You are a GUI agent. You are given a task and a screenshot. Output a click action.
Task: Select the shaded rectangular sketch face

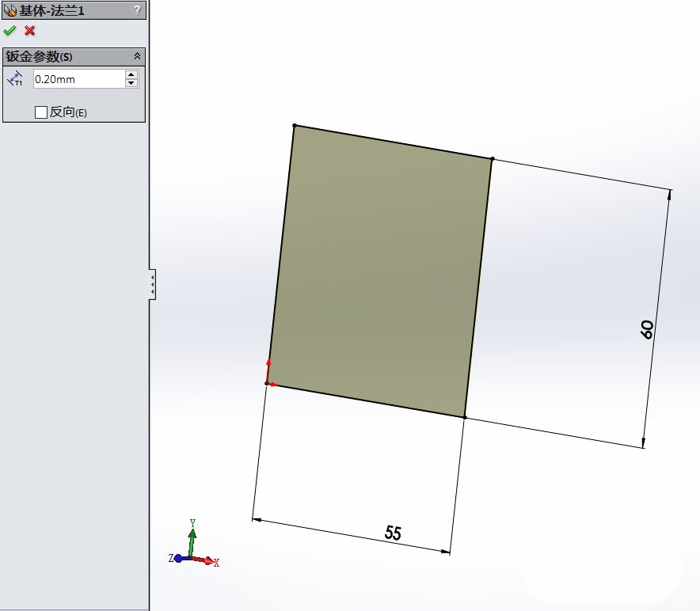[380, 271]
